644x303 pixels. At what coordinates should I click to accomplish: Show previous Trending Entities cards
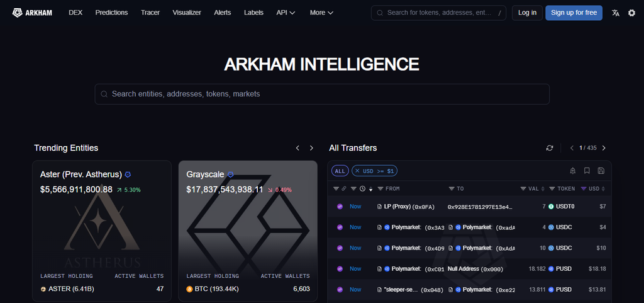click(297, 148)
